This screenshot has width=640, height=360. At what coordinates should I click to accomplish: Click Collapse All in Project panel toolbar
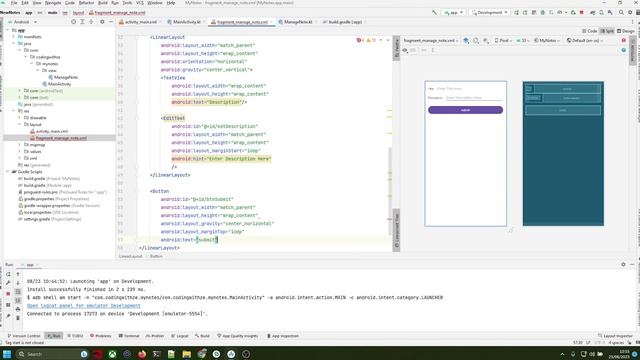point(91,22)
